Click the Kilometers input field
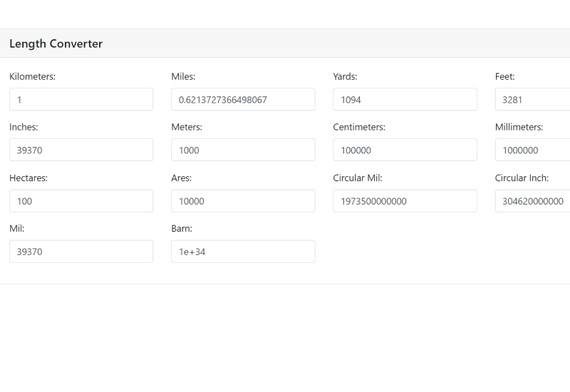Image resolution: width=570 pixels, height=392 pixels. click(81, 100)
